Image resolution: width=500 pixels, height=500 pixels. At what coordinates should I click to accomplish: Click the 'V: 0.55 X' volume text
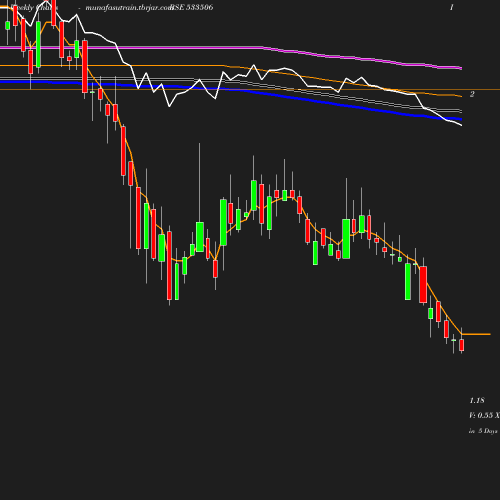click(484, 415)
